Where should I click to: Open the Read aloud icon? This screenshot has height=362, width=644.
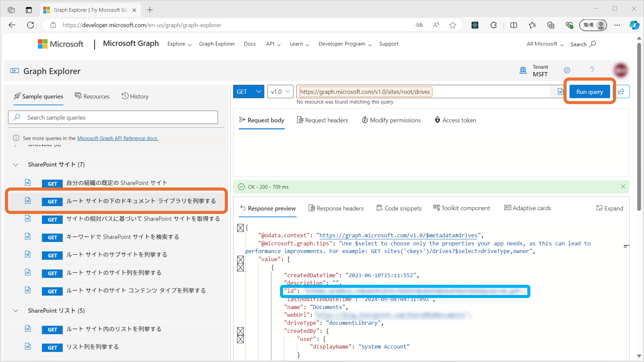coord(436,25)
